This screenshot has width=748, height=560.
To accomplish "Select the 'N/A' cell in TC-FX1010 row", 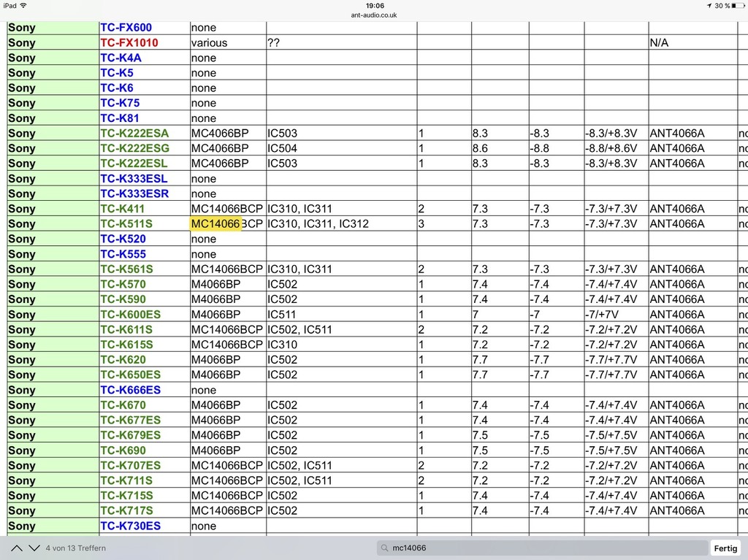I will pos(692,42).
